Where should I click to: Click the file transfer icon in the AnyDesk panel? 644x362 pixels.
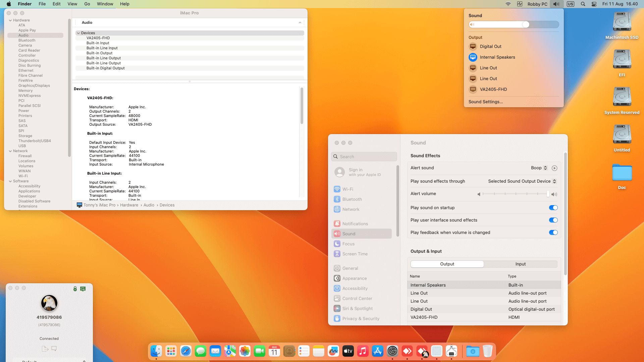45,349
